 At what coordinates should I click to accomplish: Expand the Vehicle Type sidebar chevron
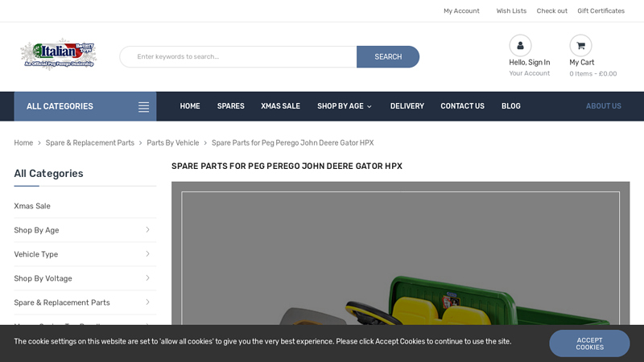tap(147, 254)
